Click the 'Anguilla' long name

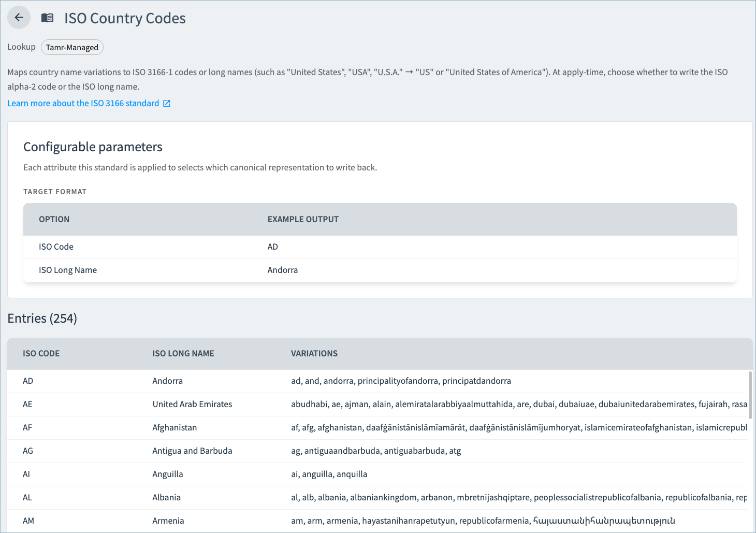[168, 474]
